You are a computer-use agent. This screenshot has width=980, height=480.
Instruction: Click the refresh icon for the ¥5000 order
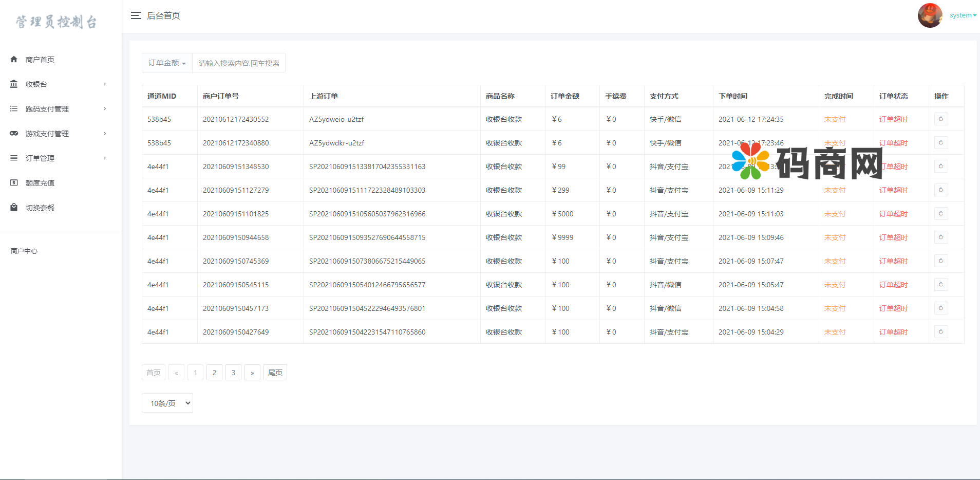pos(941,214)
